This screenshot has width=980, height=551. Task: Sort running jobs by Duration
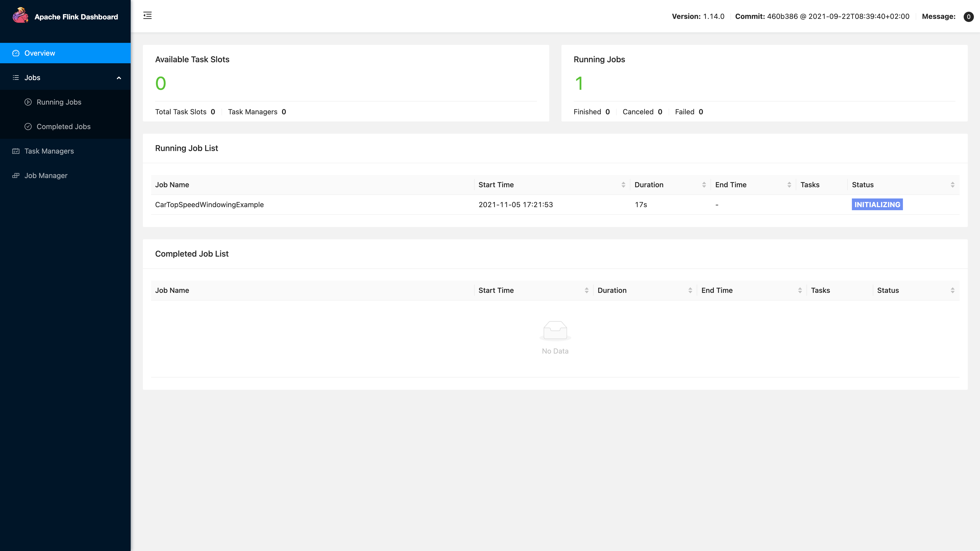point(703,185)
